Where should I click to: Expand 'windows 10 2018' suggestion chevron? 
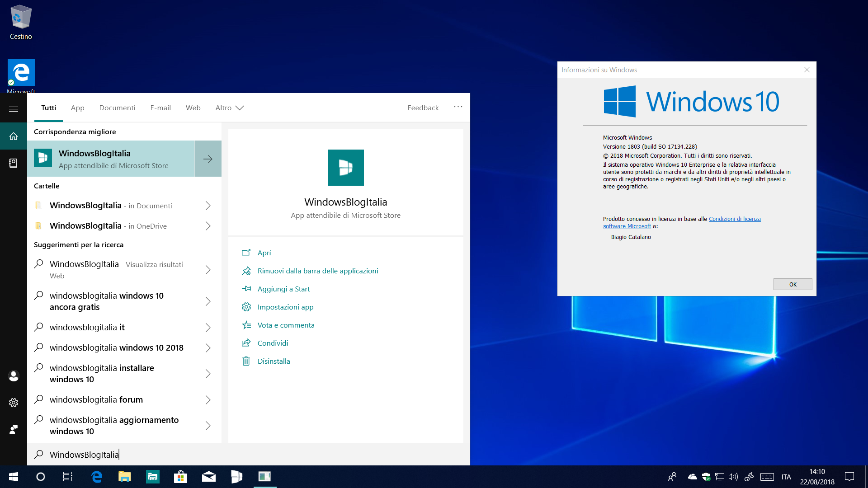pos(208,348)
